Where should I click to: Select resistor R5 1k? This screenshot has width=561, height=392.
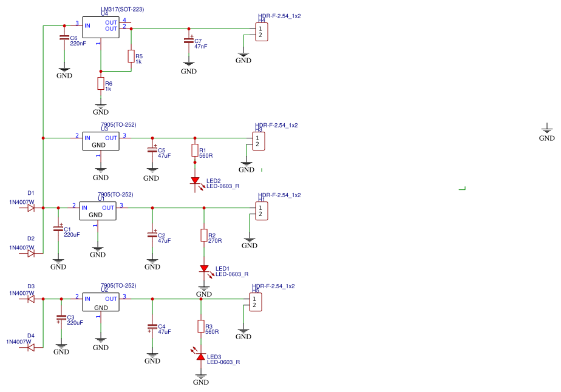point(131,56)
